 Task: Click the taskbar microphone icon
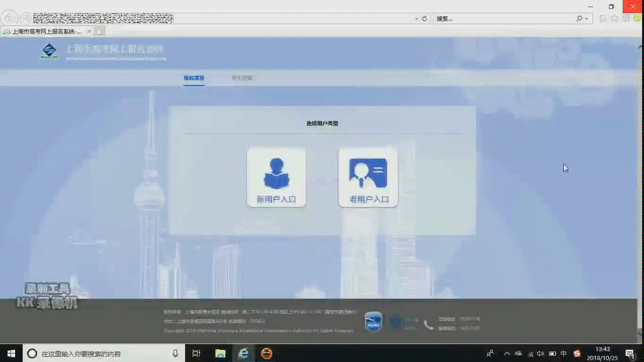coord(176,353)
